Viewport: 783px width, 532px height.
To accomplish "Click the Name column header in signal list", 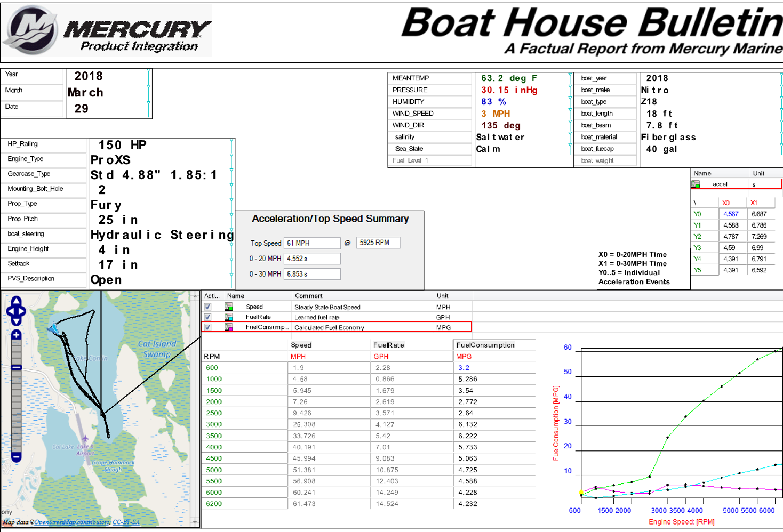I will tap(236, 296).
